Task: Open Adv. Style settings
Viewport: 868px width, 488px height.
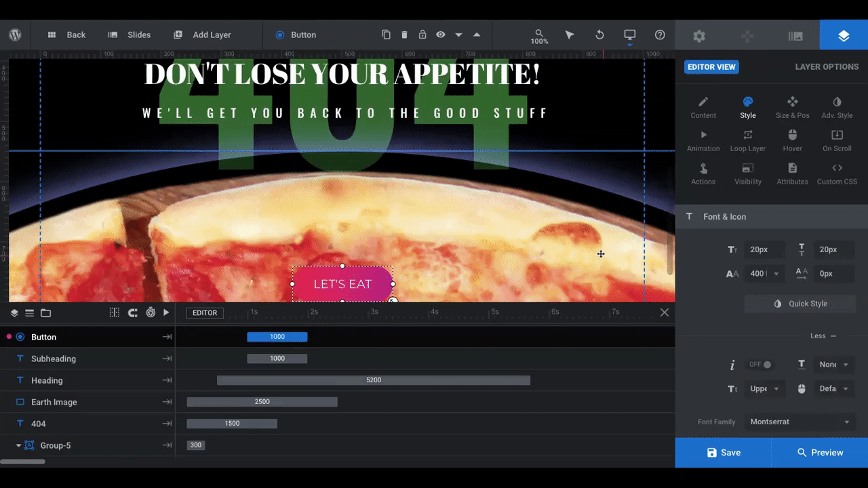Action: [837, 108]
